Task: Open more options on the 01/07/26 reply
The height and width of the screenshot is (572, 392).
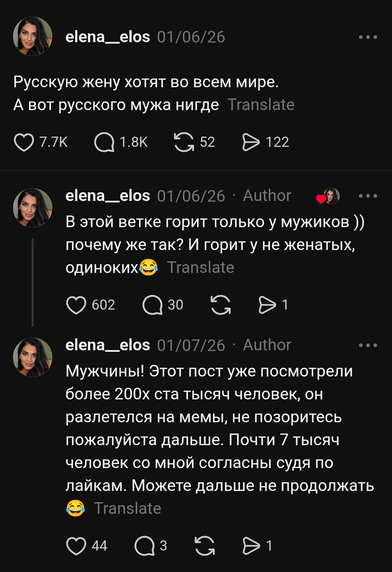Action: click(x=368, y=345)
